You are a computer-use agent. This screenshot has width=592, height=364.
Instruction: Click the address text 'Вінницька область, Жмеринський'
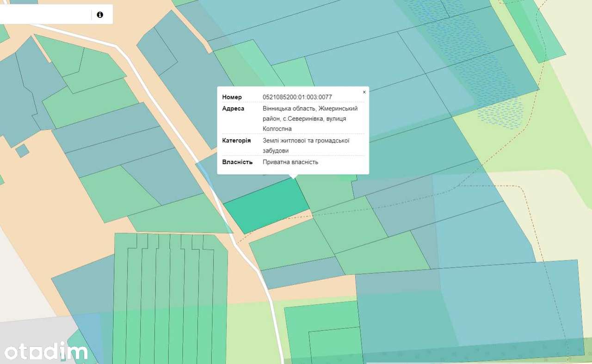point(310,108)
